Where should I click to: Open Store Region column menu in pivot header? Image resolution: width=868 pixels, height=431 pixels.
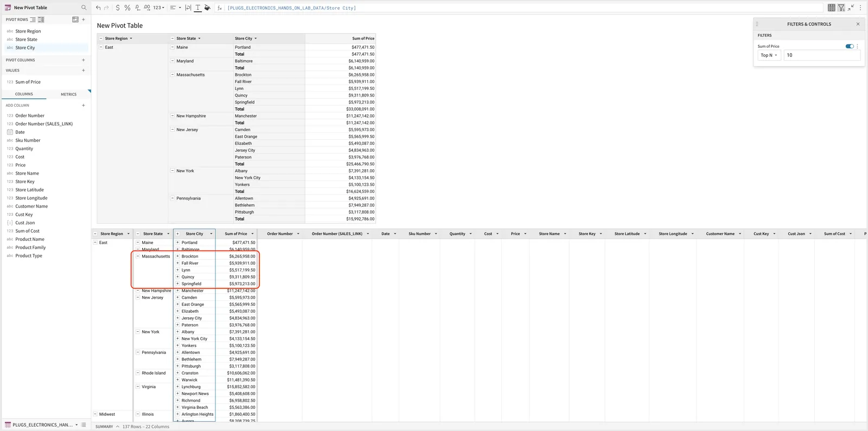pyautogui.click(x=131, y=38)
